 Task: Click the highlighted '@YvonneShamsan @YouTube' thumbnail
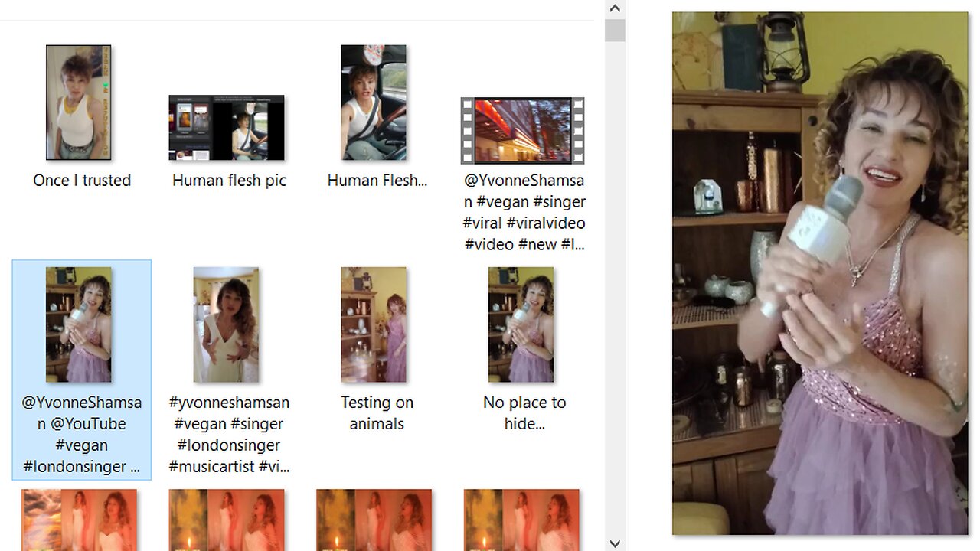pos(78,324)
